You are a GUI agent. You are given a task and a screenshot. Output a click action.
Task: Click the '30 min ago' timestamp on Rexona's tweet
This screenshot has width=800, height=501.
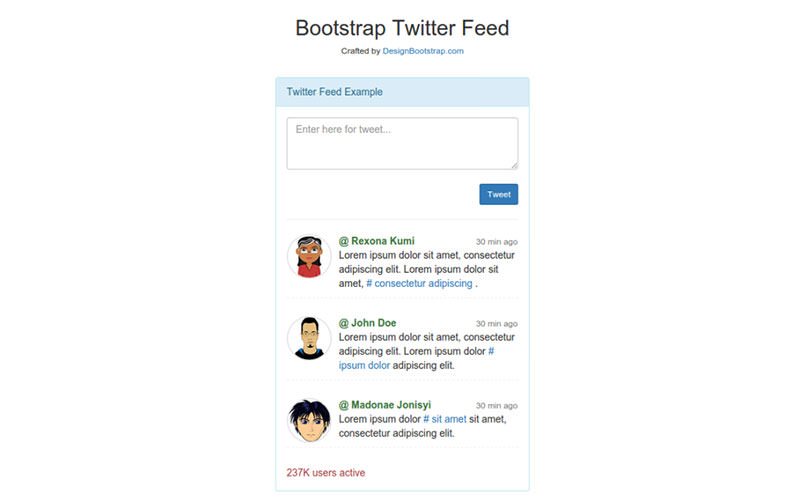coord(496,242)
